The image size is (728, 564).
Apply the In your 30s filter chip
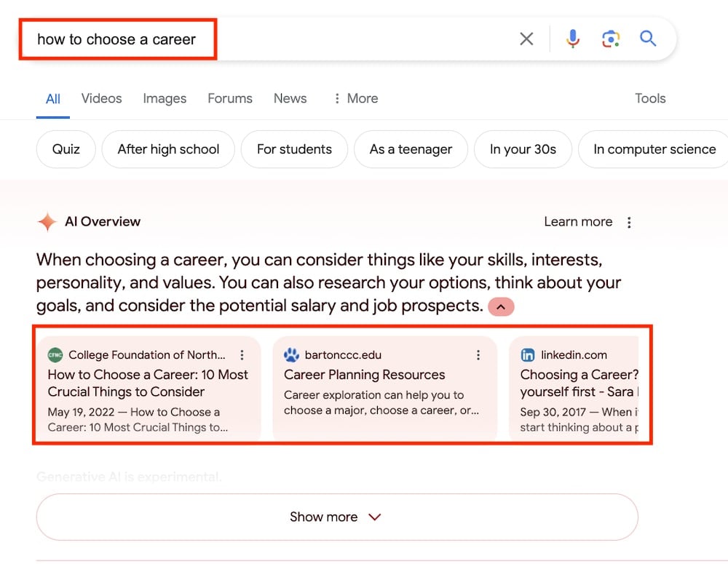(x=523, y=149)
